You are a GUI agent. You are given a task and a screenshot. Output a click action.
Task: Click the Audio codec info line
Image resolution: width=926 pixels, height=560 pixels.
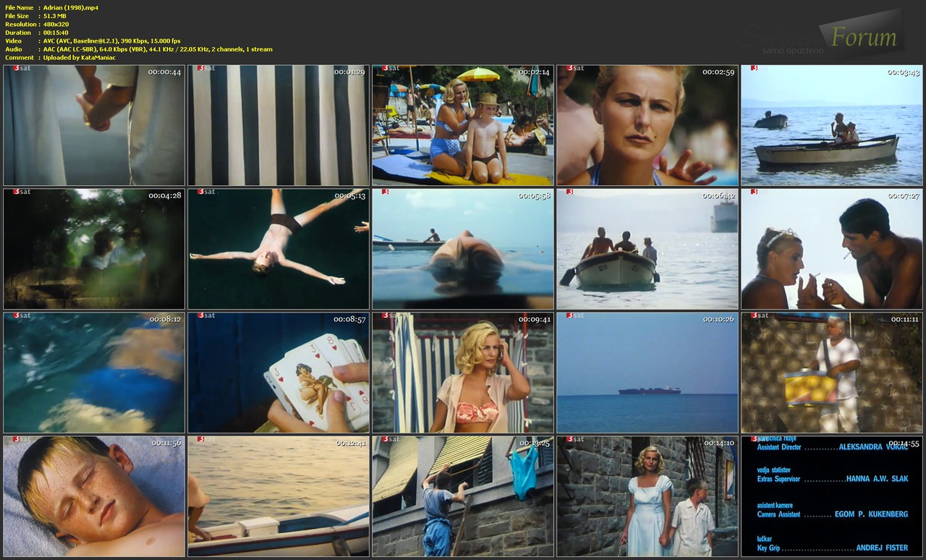(158, 49)
